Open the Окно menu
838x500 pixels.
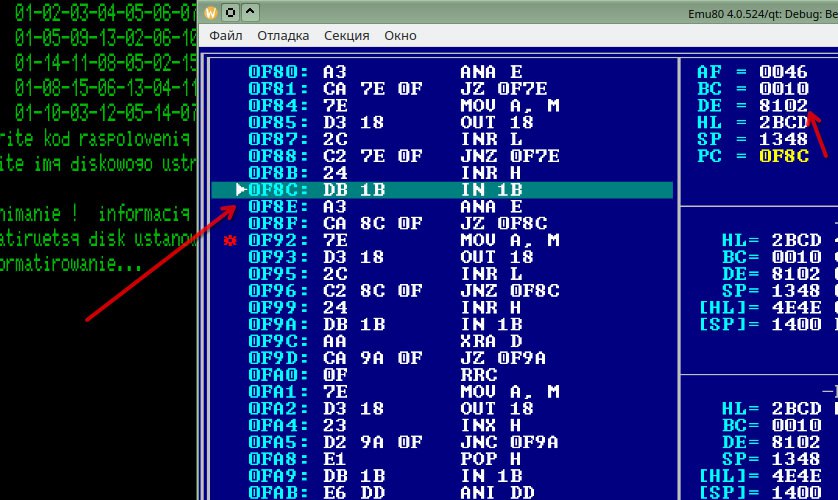pos(400,35)
